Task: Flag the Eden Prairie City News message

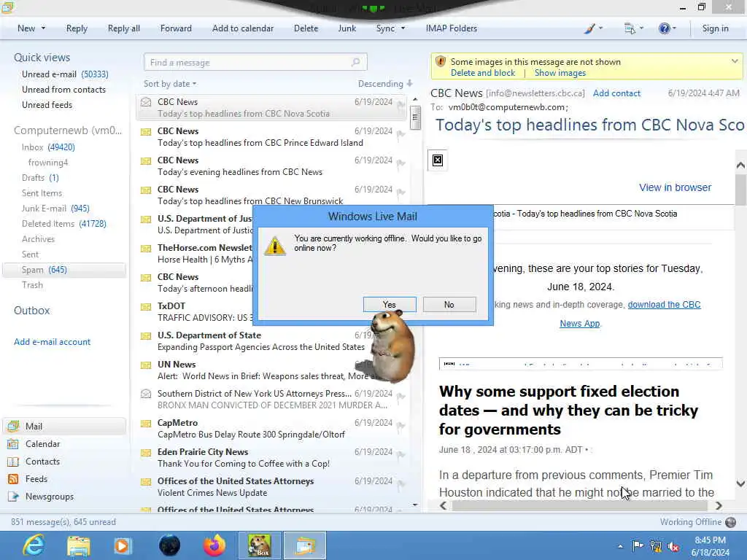Action: (401, 456)
